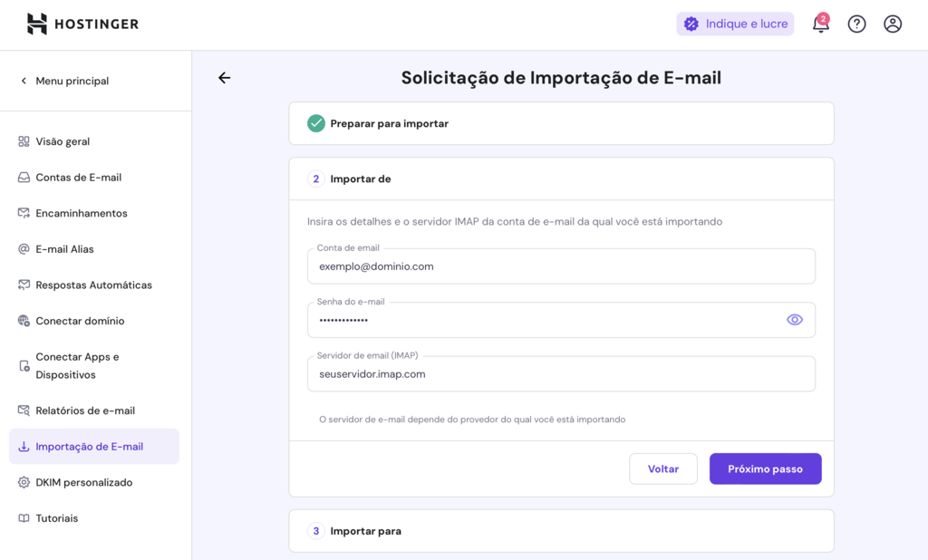Expand the Importar para section
The height and width of the screenshot is (560, 928).
pyautogui.click(x=559, y=532)
